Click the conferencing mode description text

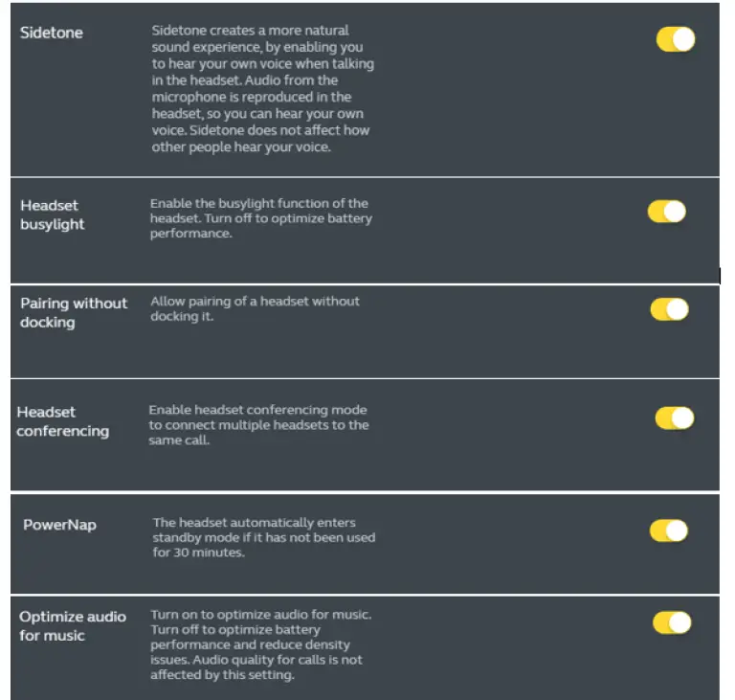click(258, 424)
